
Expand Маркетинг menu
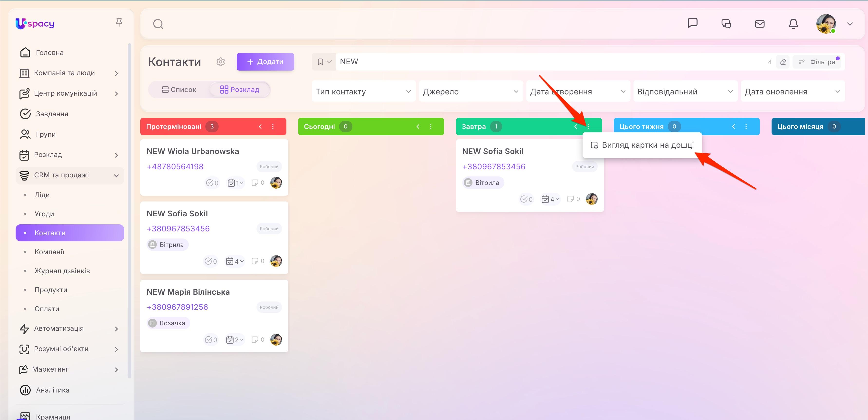tap(70, 370)
